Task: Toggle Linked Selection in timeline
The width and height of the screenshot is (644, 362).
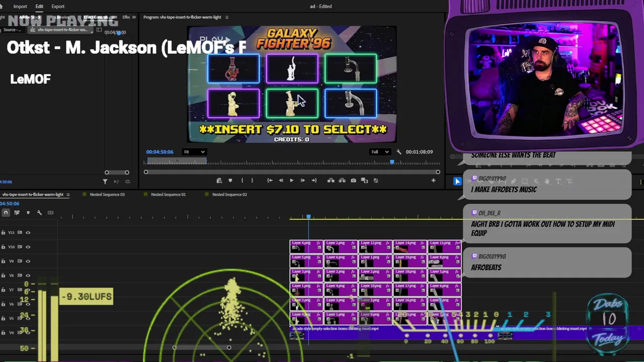Action: 17,213
